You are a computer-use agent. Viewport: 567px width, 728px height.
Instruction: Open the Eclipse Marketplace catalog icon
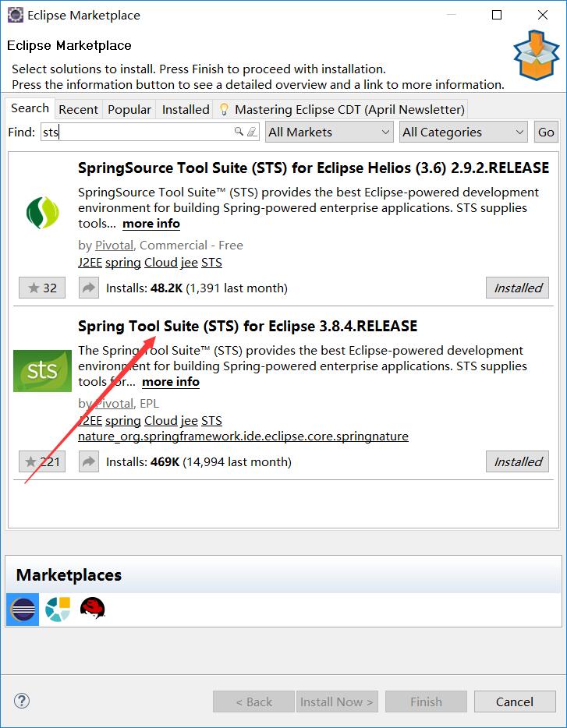23,610
